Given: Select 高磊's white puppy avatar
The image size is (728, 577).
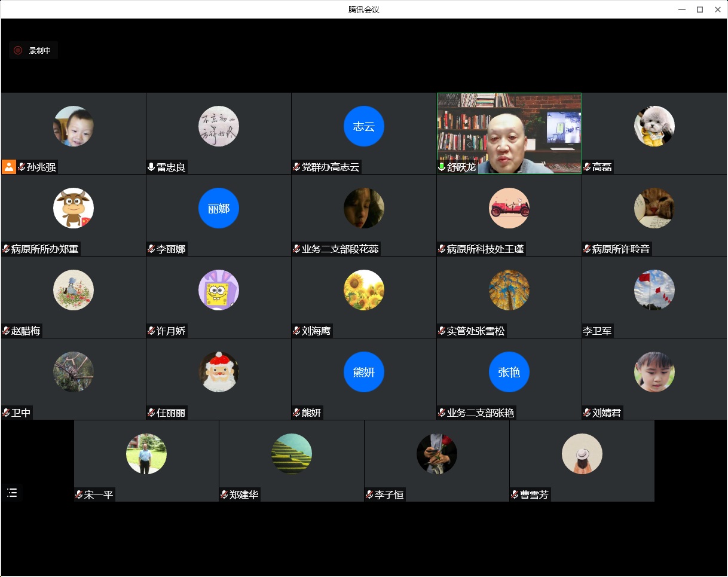Looking at the screenshot, I should pyautogui.click(x=654, y=126).
